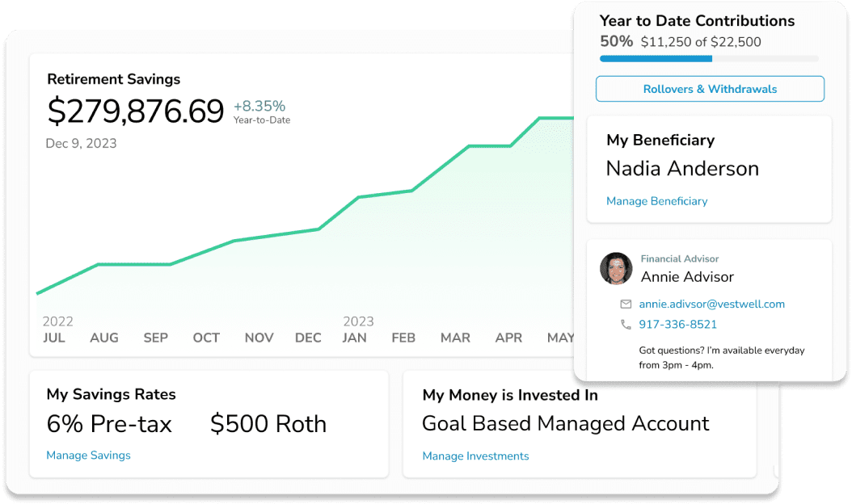The width and height of the screenshot is (852, 504).
Task: Email annie.adivsor@vestwell.com
Action: tap(711, 304)
